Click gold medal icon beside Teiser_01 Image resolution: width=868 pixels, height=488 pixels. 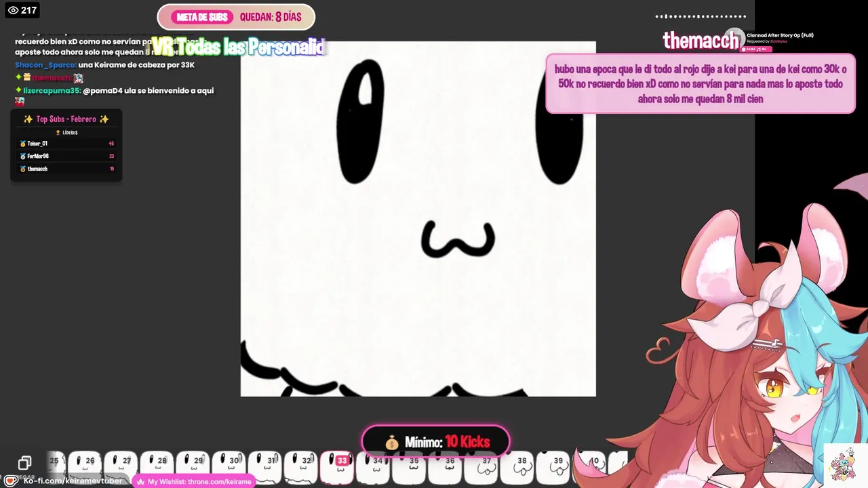point(22,144)
